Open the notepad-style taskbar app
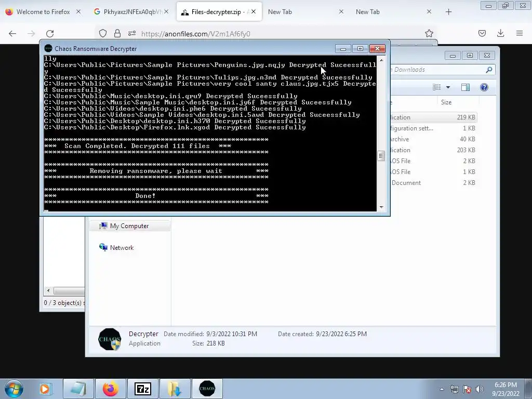The height and width of the screenshot is (399, 532). pos(78,389)
